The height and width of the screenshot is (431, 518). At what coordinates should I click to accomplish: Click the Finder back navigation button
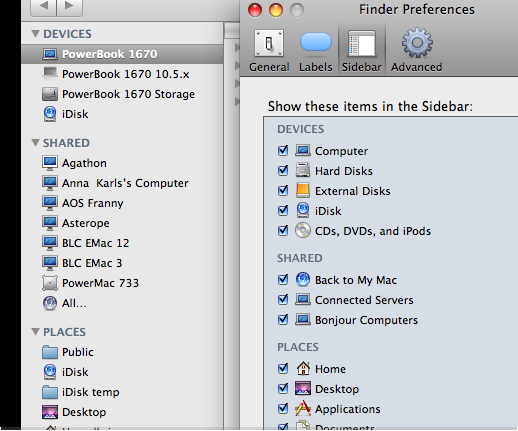click(44, 6)
